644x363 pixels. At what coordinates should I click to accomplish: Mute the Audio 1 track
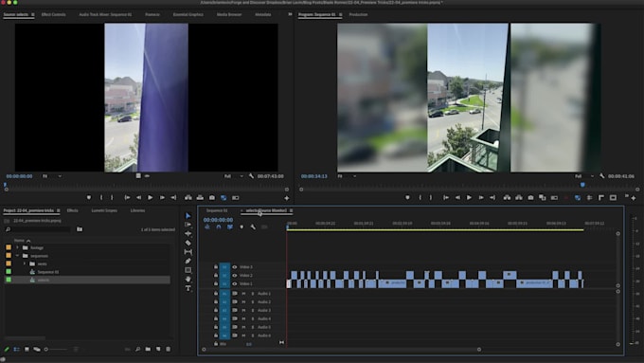click(x=243, y=294)
